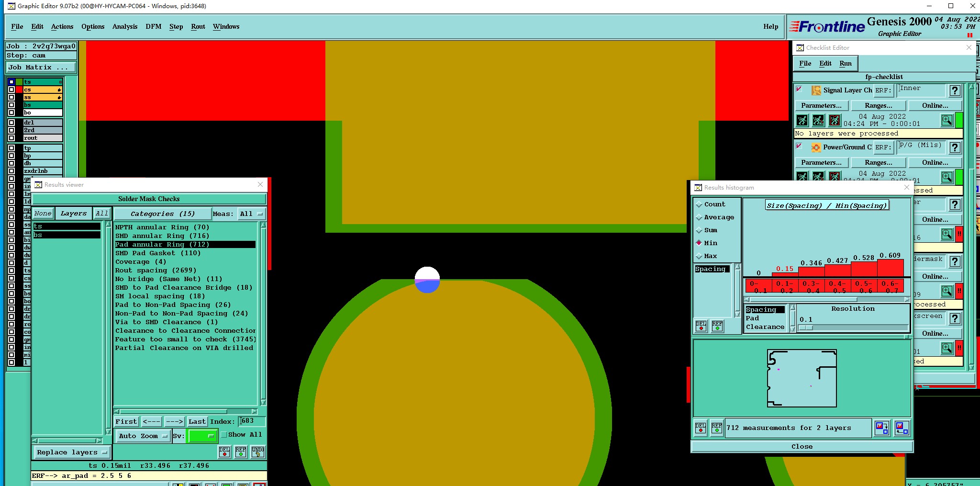Select the Average histogram mode
980x486 pixels.
(699, 217)
